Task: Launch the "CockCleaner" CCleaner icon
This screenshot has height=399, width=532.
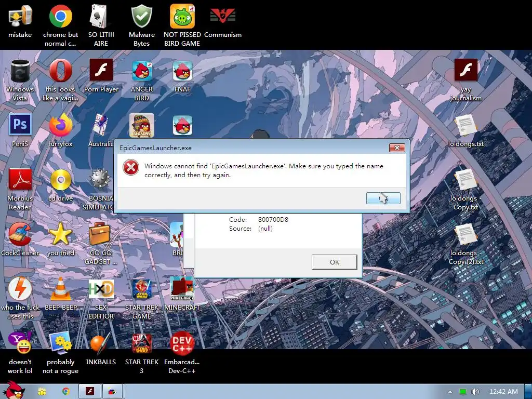Action: pos(20,234)
